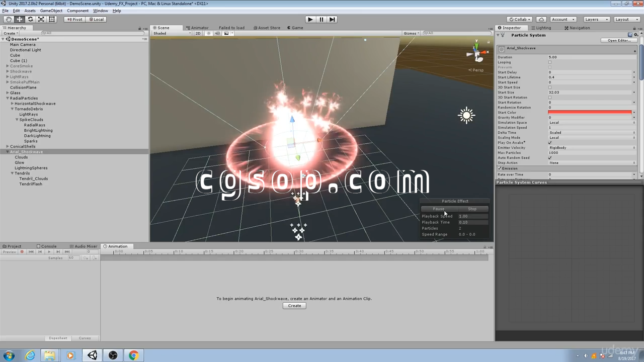Toggle 2D scene view mode
Viewport: 644px width, 362px height.
click(x=198, y=33)
